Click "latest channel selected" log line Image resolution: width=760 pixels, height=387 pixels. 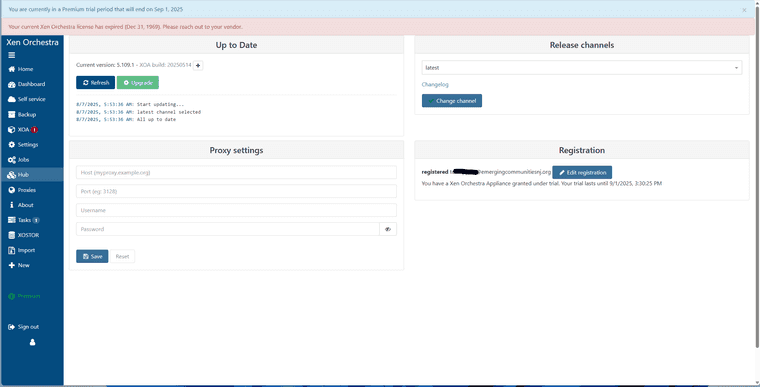coord(169,112)
